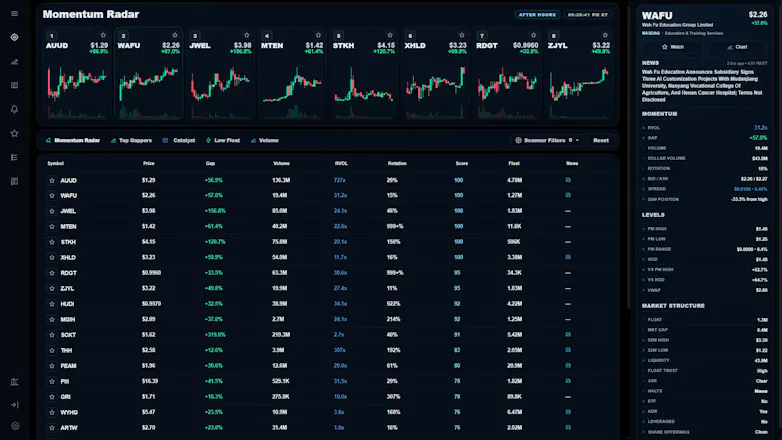Switch to the Momentum Radar tab
This screenshot has width=782, height=440.
73,140
